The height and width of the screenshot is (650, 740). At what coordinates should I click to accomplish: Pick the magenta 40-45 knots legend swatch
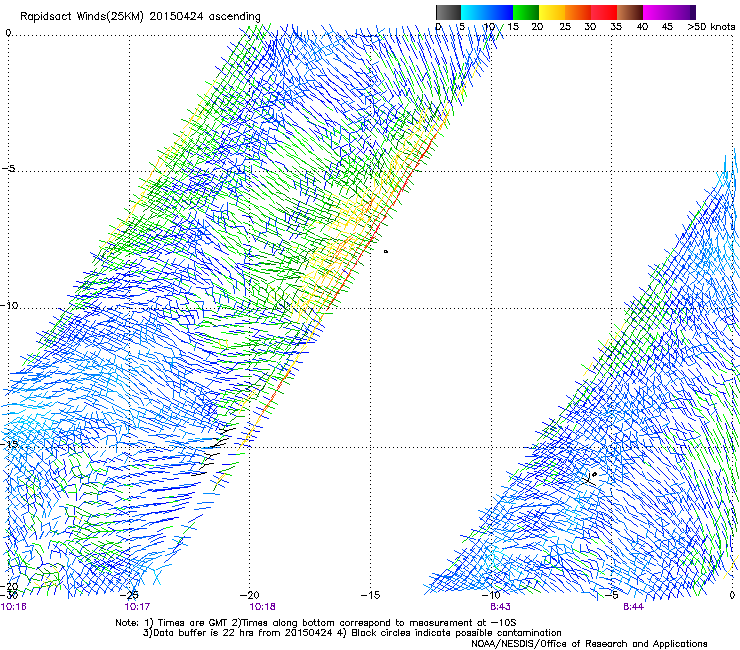click(x=656, y=12)
